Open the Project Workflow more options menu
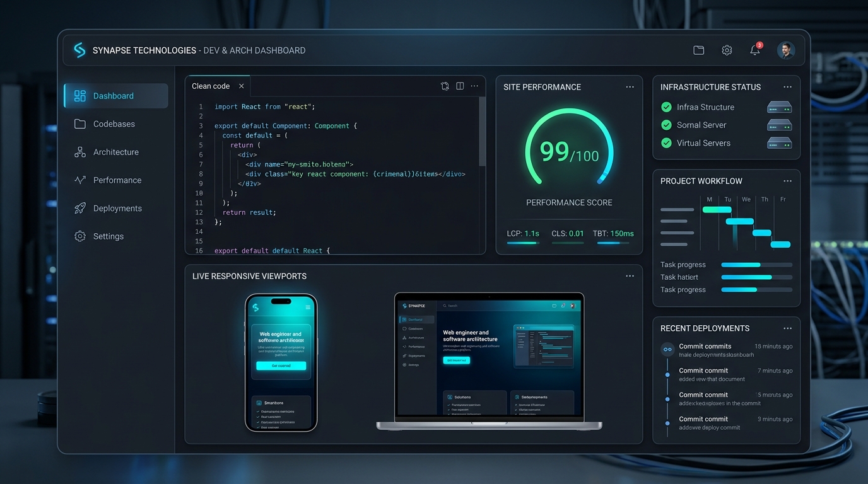 pyautogui.click(x=787, y=181)
